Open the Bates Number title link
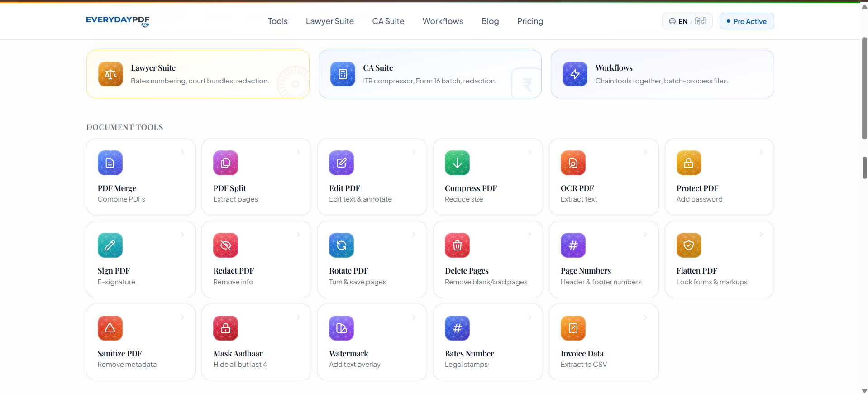The height and width of the screenshot is (394, 868). point(469,354)
